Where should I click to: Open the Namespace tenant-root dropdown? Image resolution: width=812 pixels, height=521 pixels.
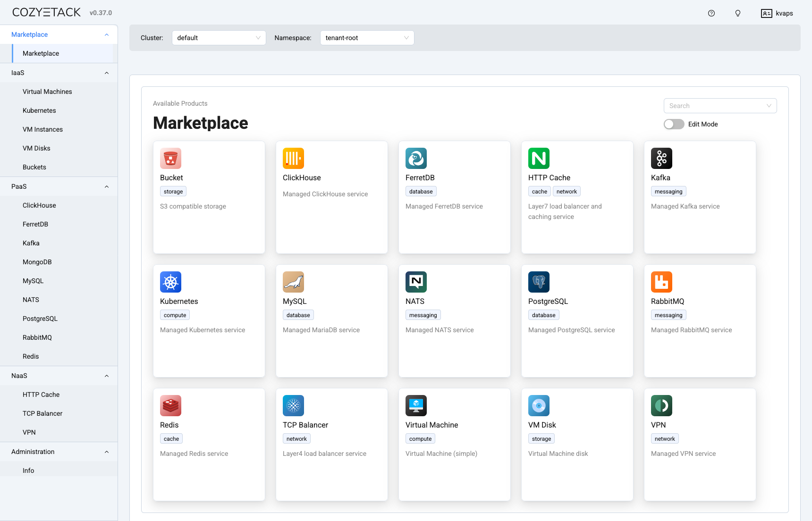click(x=367, y=38)
